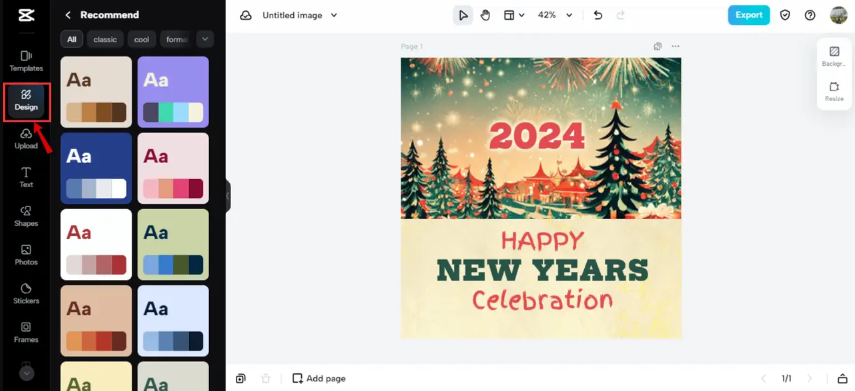Apply the dark blue theme card

pyautogui.click(x=96, y=169)
